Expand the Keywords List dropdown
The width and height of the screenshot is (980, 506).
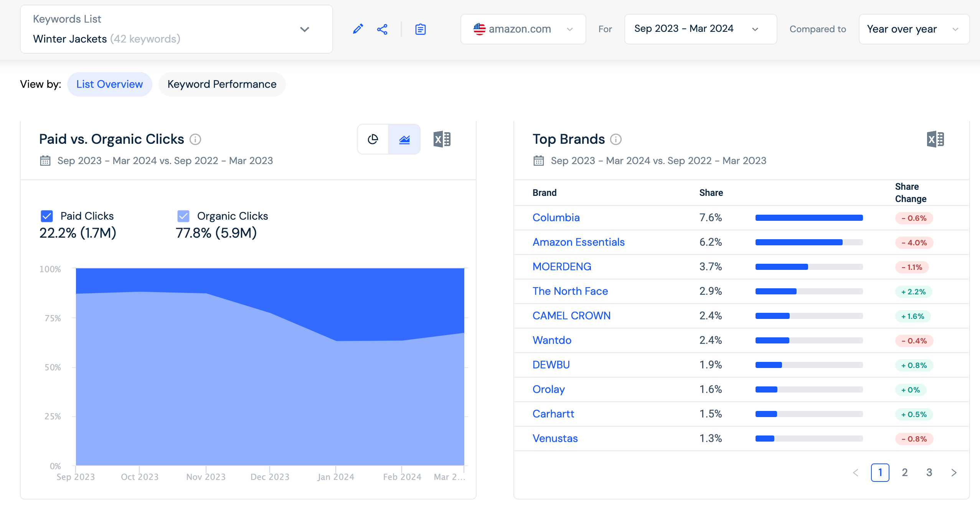177,29
